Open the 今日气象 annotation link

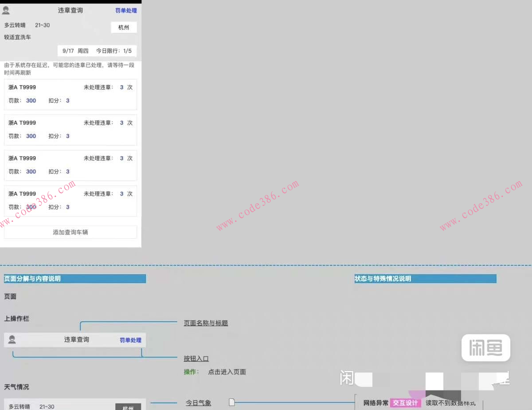click(198, 402)
